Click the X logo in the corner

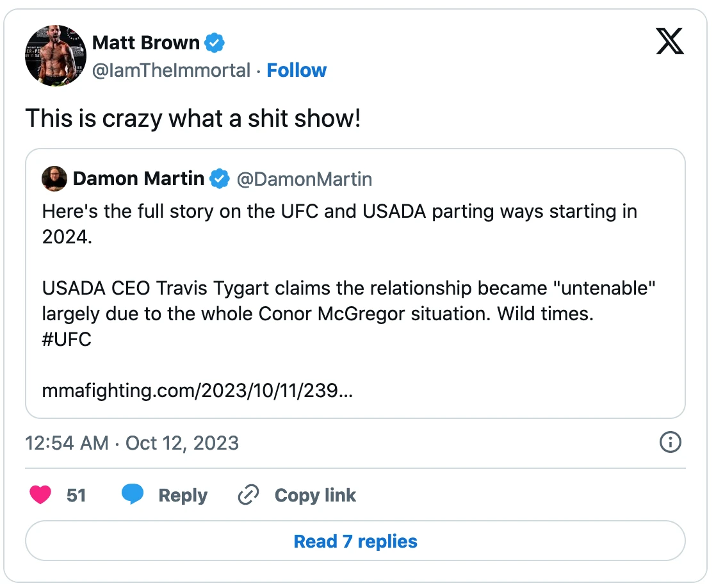670,41
